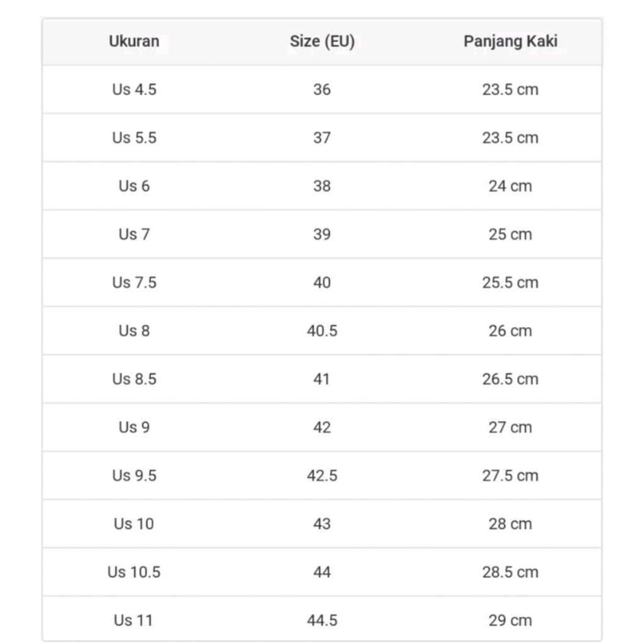The width and height of the screenshot is (644, 644).
Task: Select the EU 42.5 size cell
Action: click(322, 475)
